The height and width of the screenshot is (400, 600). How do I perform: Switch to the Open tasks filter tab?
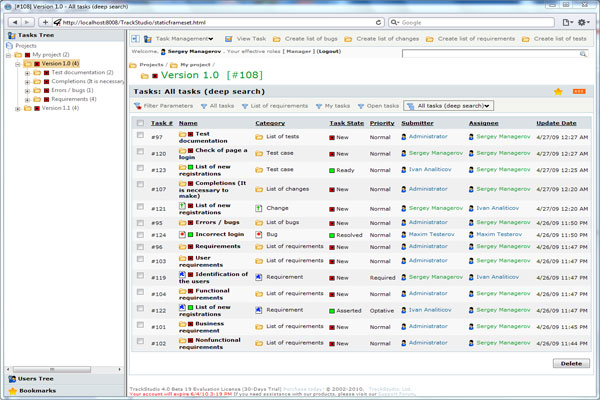(x=381, y=105)
